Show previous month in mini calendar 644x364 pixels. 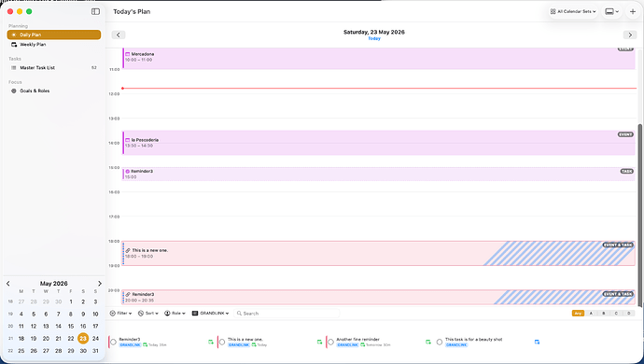[8, 284]
